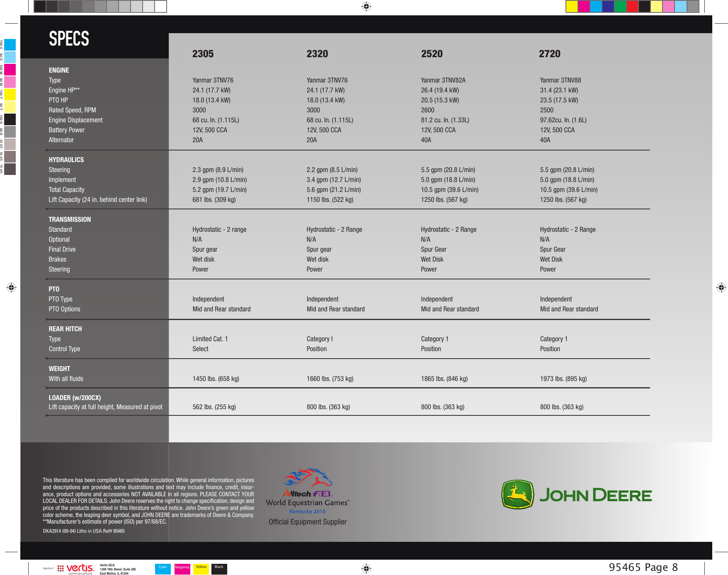728x575 pixels.
Task: Select the Black patch in the color bar
Action: (219, 569)
